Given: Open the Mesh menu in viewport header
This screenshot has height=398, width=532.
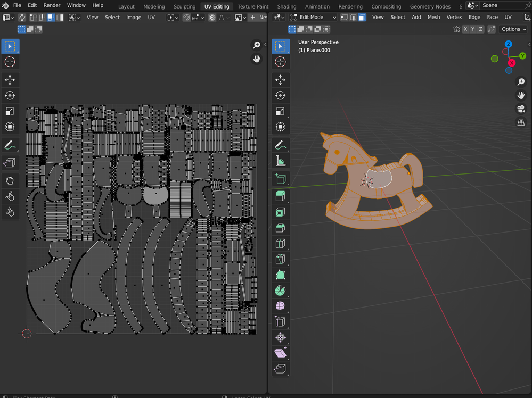Looking at the screenshot, I should click(x=433, y=17).
